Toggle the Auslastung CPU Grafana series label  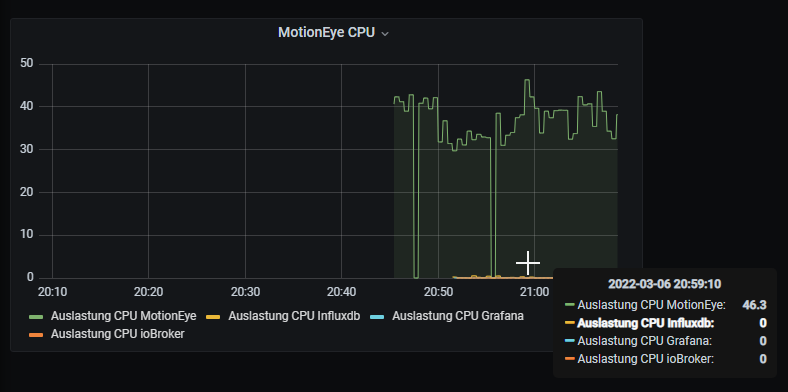(x=458, y=316)
